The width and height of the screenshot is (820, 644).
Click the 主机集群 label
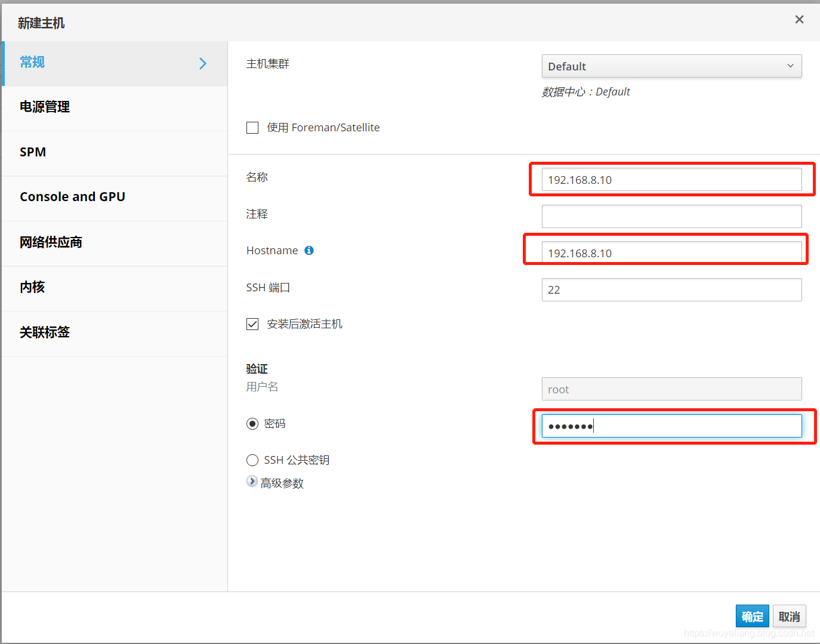(x=267, y=64)
